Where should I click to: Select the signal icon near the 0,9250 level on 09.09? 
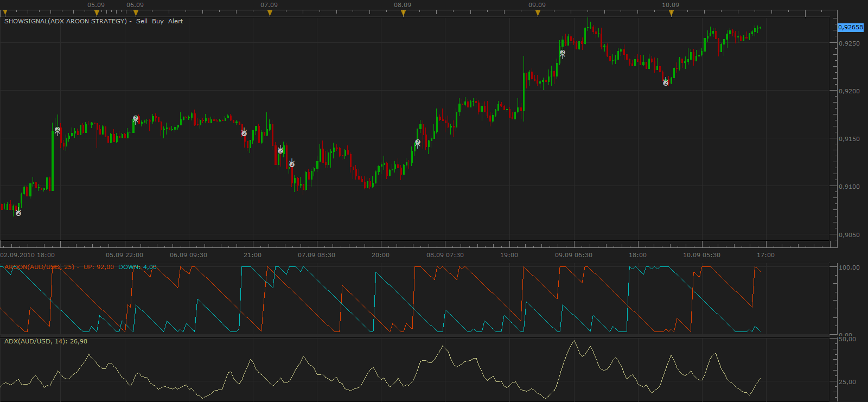pyautogui.click(x=563, y=53)
